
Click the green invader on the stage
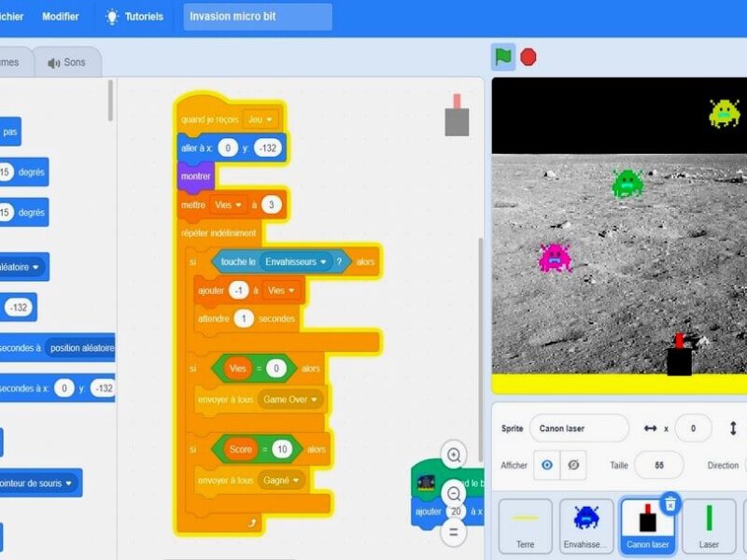(x=627, y=183)
